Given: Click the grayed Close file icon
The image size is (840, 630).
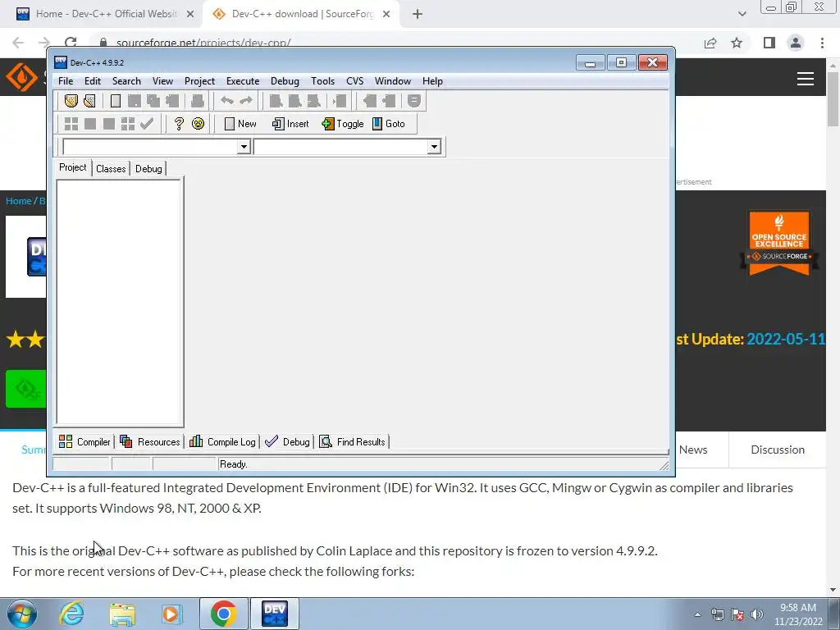Looking at the screenshot, I should pos(172,101).
